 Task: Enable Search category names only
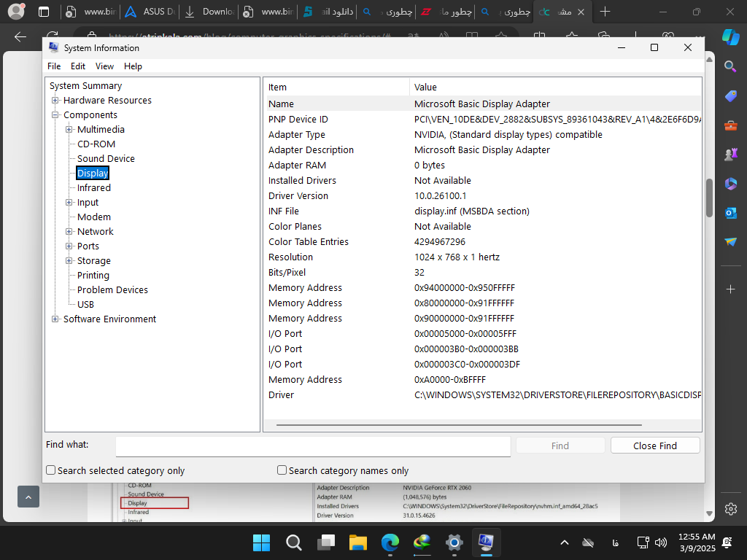pyautogui.click(x=282, y=470)
